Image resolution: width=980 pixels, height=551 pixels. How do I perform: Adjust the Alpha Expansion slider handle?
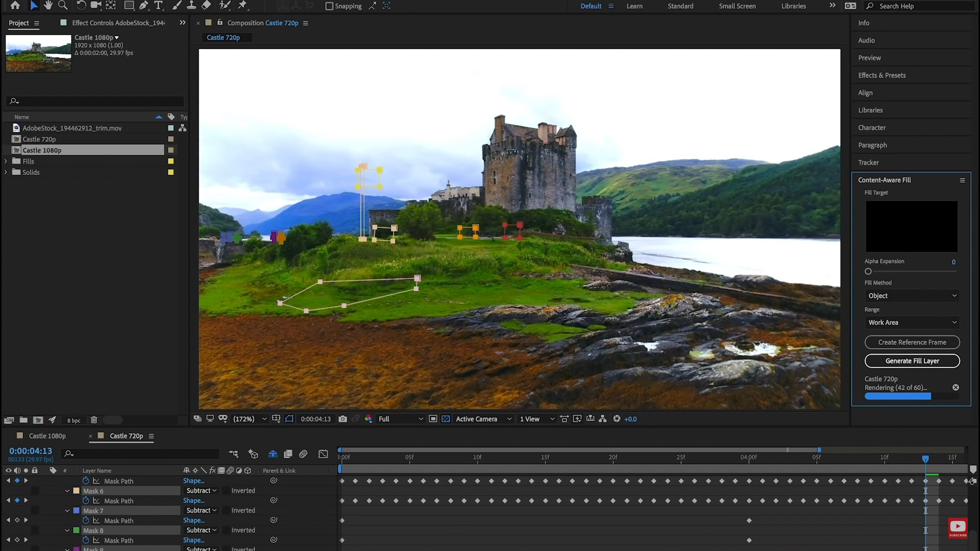point(868,271)
